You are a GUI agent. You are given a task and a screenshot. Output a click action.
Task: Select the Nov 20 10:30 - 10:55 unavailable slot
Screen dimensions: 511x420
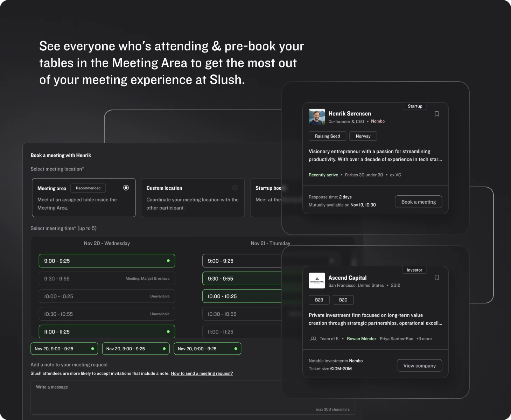[107, 314]
